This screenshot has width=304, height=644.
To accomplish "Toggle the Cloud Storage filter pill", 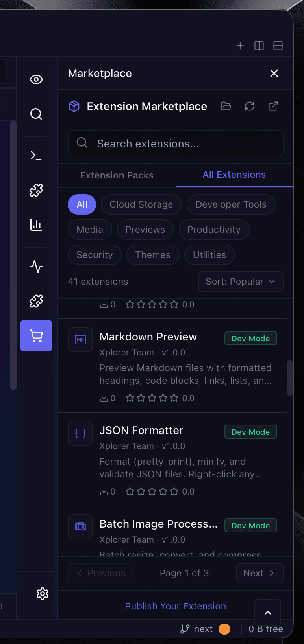I will pyautogui.click(x=141, y=204).
